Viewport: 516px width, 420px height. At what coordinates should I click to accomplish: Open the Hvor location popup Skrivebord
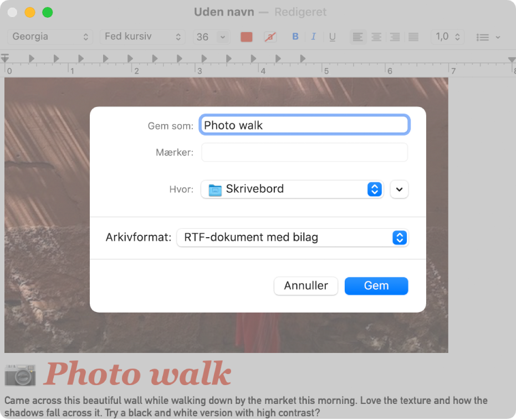pyautogui.click(x=292, y=189)
